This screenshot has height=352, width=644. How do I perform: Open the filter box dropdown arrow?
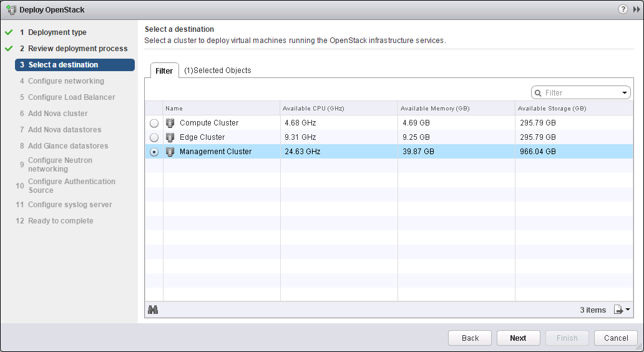(625, 93)
